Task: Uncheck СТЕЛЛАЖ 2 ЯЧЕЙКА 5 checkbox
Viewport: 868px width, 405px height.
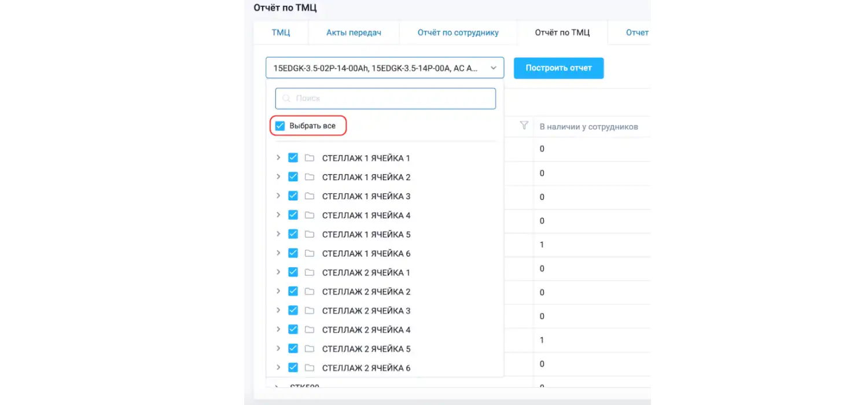Action: [x=293, y=348]
